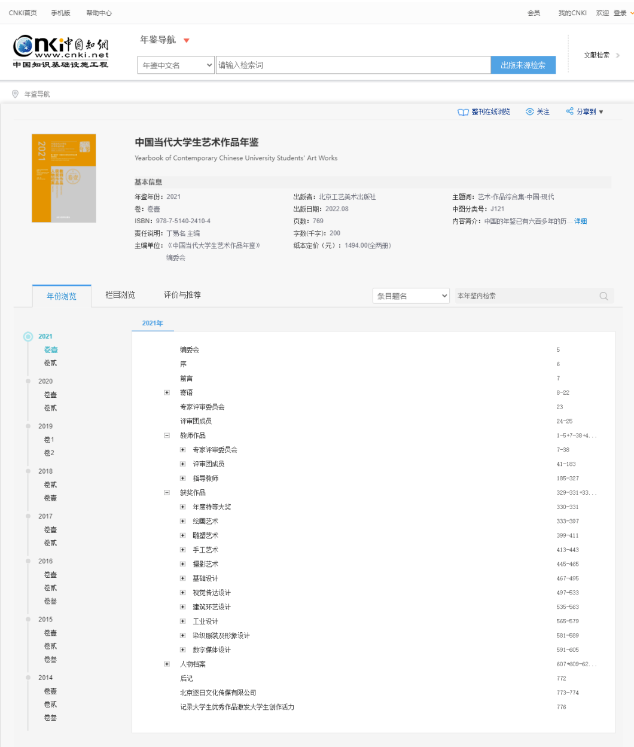Click the CNKI logo
The image size is (634, 747).
(x=59, y=50)
